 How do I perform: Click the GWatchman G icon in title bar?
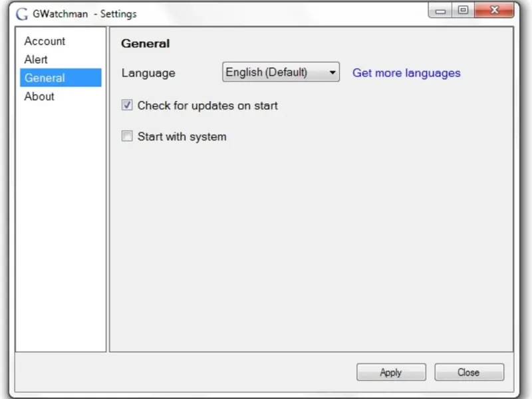pos(22,14)
